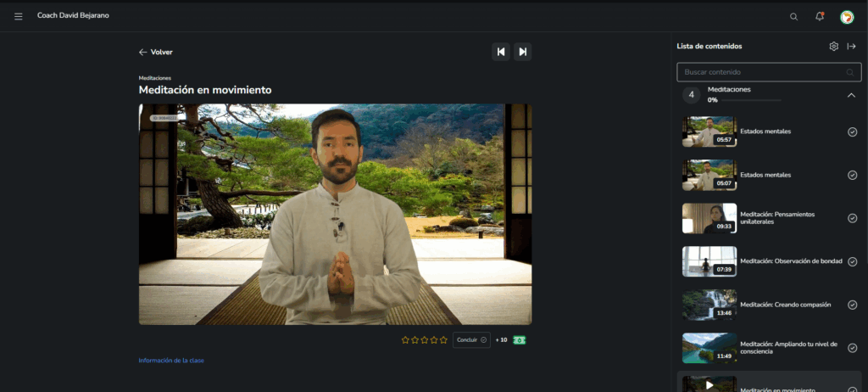The image size is (868, 392).
Task: Click the Meditaciones module title in list
Action: [x=729, y=89]
